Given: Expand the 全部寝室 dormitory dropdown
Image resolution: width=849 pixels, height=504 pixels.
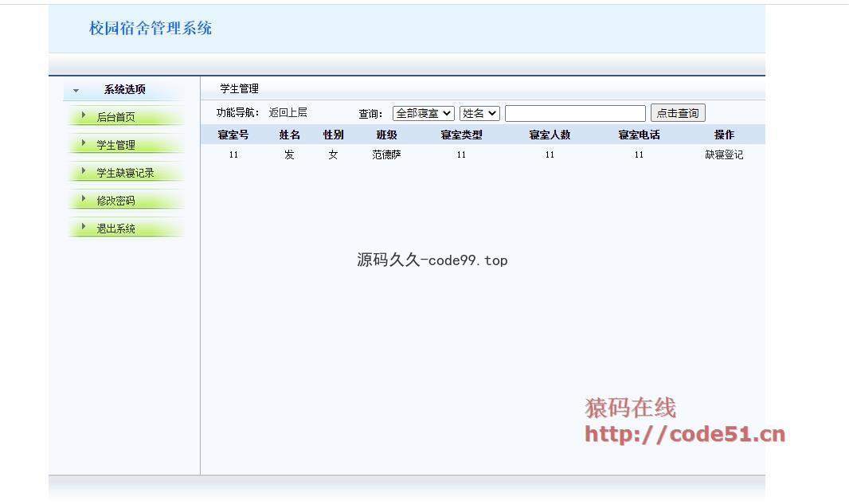Looking at the screenshot, I should pos(423,114).
